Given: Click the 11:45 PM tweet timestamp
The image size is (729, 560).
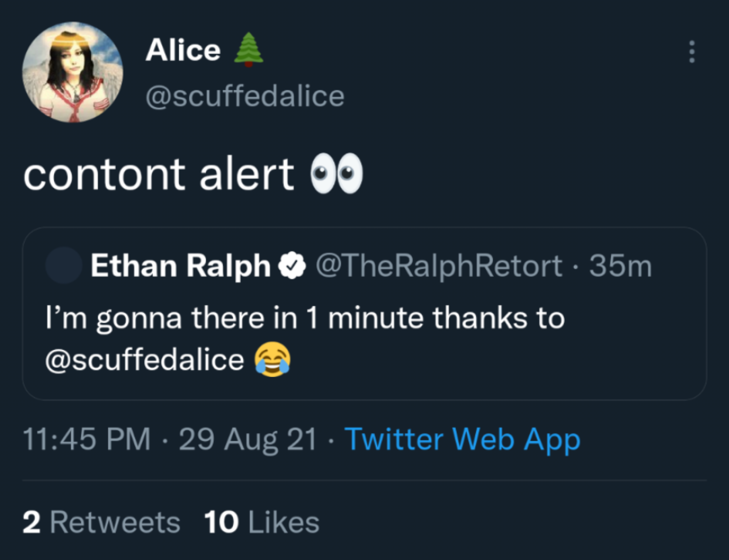Looking at the screenshot, I should [x=87, y=439].
